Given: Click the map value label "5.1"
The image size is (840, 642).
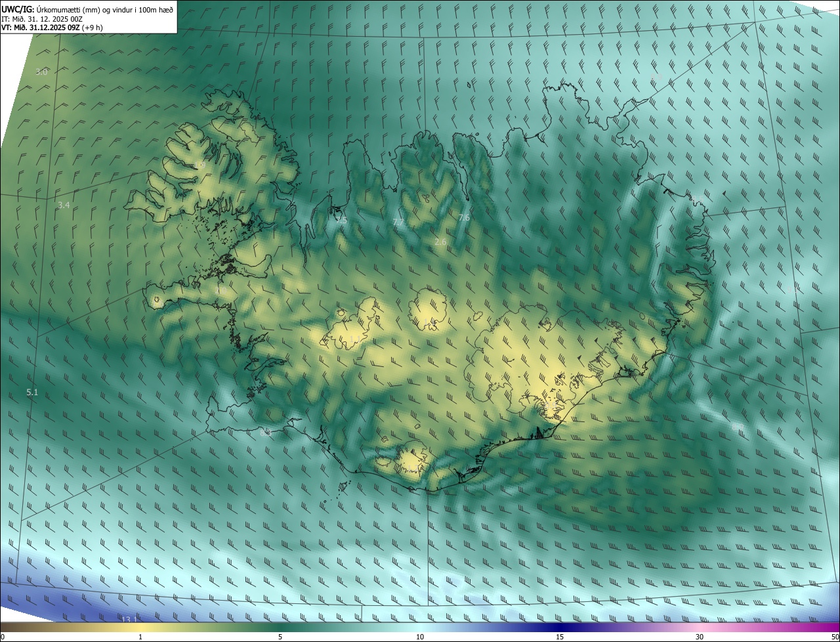Looking at the screenshot, I should click(x=33, y=393).
